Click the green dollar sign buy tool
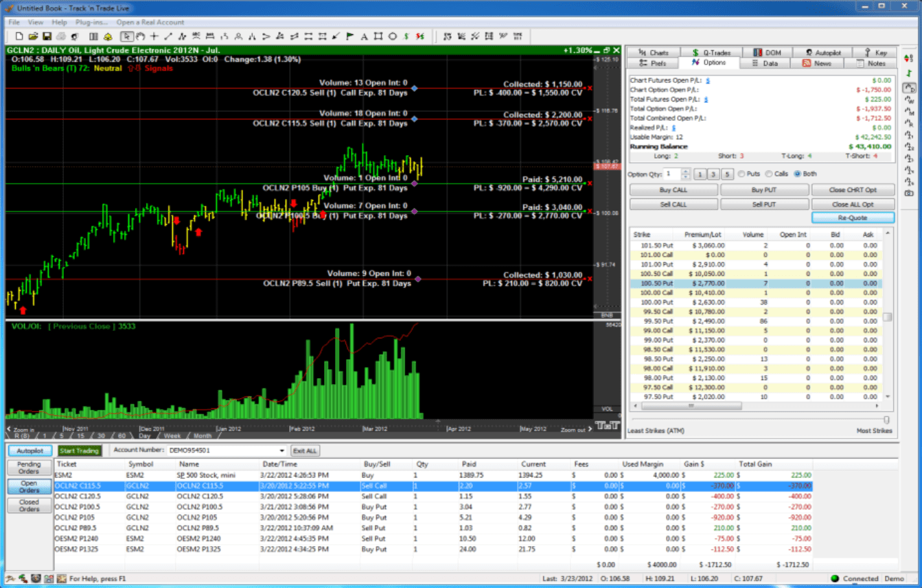922x588 pixels. (406, 36)
